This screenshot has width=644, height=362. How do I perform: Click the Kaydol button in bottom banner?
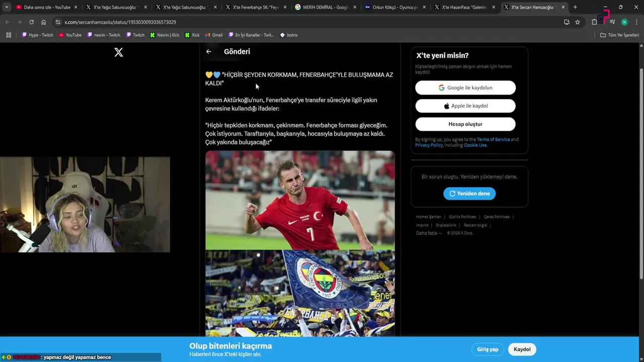point(522,349)
